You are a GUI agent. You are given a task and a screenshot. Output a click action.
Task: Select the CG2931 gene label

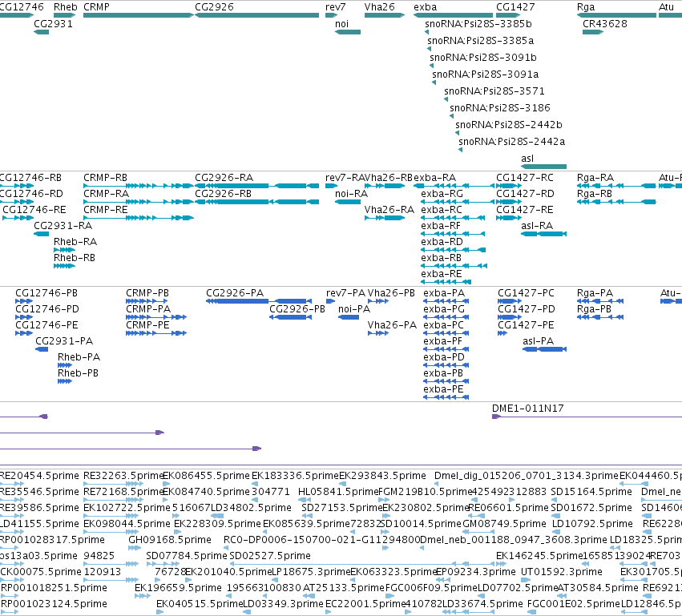(53, 24)
